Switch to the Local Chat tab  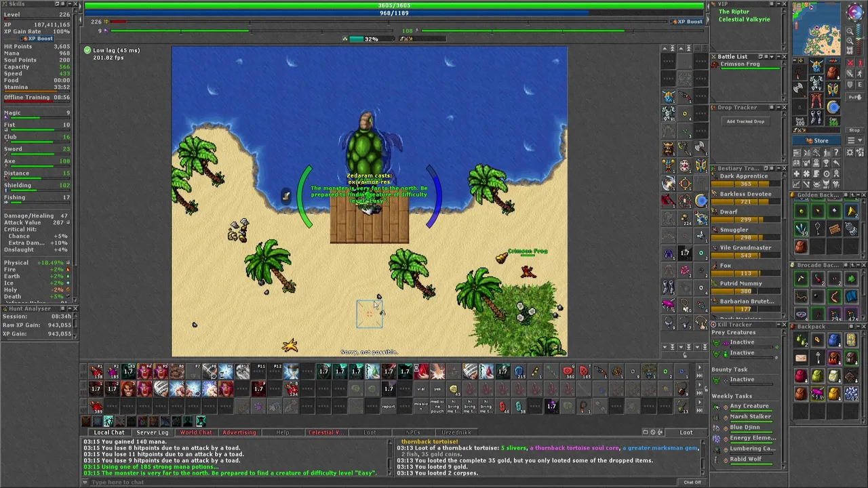[109, 432]
